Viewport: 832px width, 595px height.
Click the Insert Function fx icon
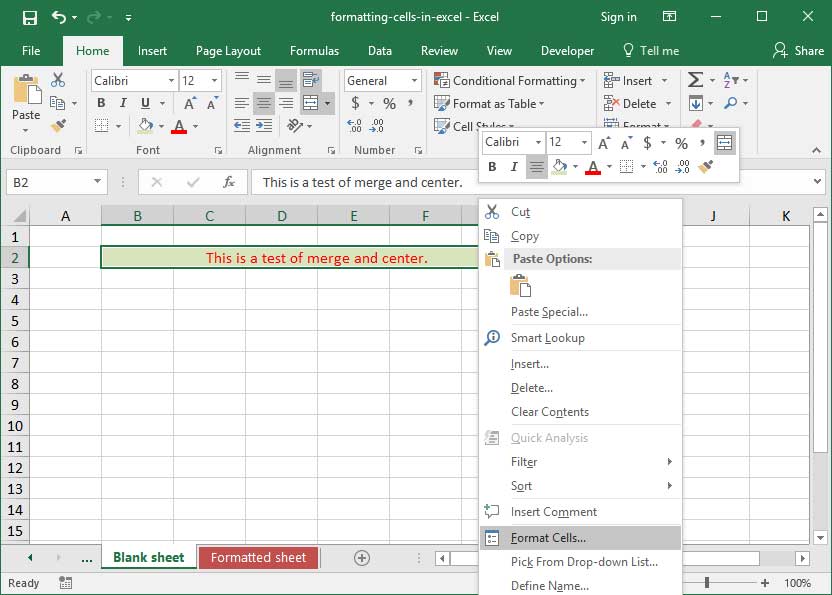(x=229, y=182)
